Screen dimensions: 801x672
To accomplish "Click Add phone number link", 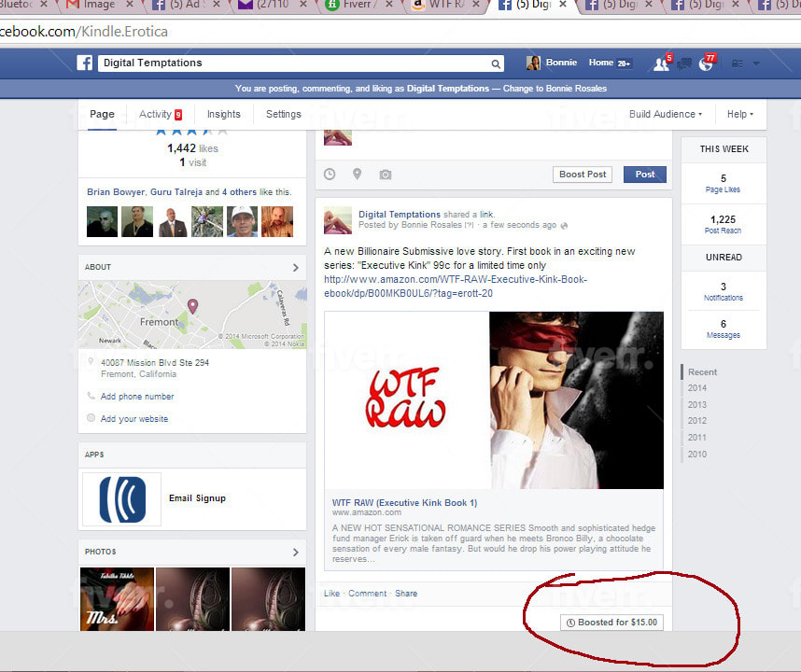I will [x=137, y=397].
